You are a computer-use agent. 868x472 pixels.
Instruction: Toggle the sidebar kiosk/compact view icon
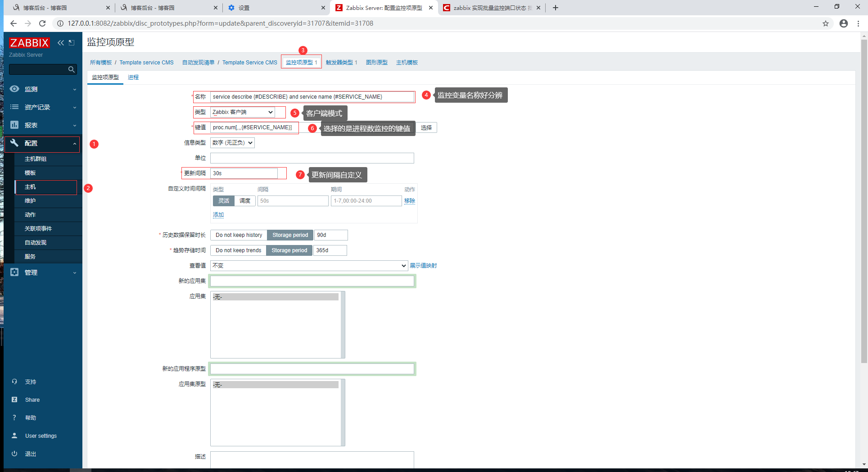pyautogui.click(x=72, y=43)
